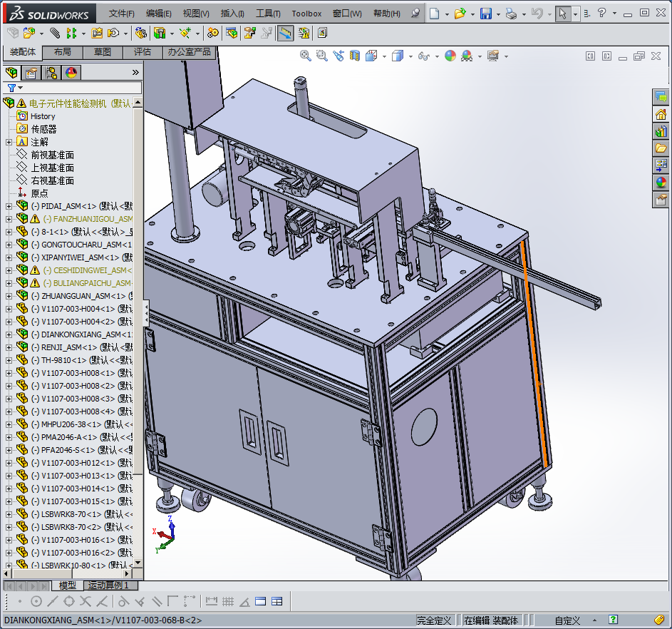Click the Zoom to Fit icon
Viewport: 672px width, 629px height.
306,56
